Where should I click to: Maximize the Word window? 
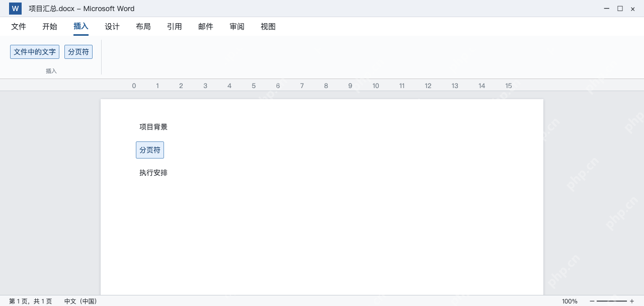coord(620,9)
